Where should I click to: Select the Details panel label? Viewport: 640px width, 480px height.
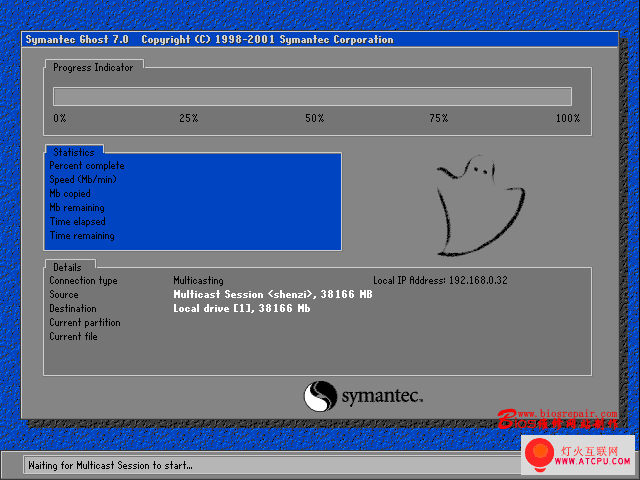point(67,267)
